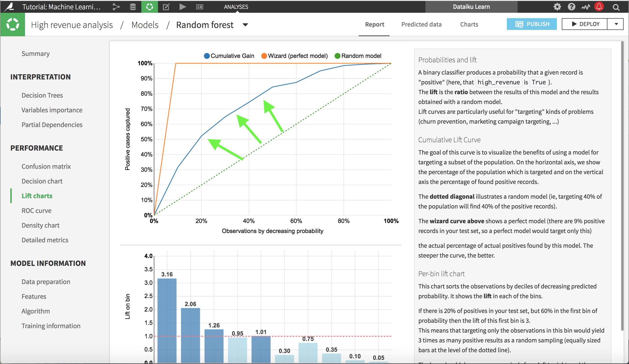Click the green analysis icon beside breadcrumb
This screenshot has width=629, height=364.
point(13,25)
